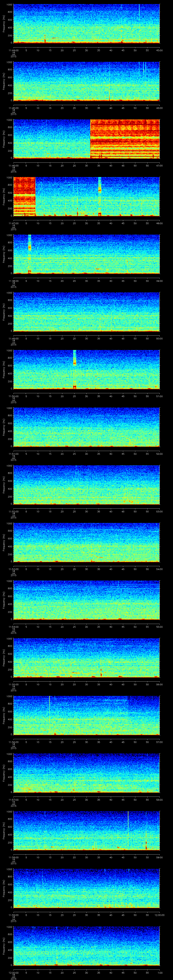
Task: Click the 1000 Hz tick of 11:45 panel
Action: [9, 62]
